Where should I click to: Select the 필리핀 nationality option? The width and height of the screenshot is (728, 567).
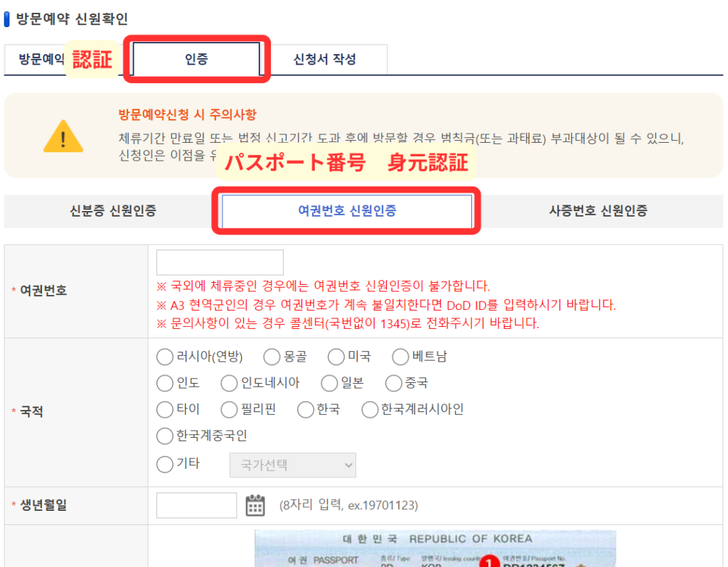tap(229, 410)
